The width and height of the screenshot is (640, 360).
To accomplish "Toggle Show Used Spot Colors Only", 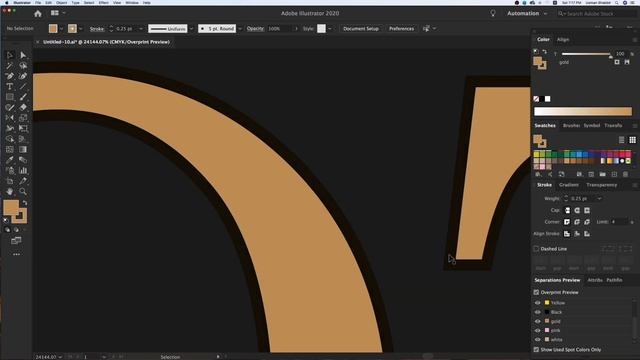I will 536,349.
